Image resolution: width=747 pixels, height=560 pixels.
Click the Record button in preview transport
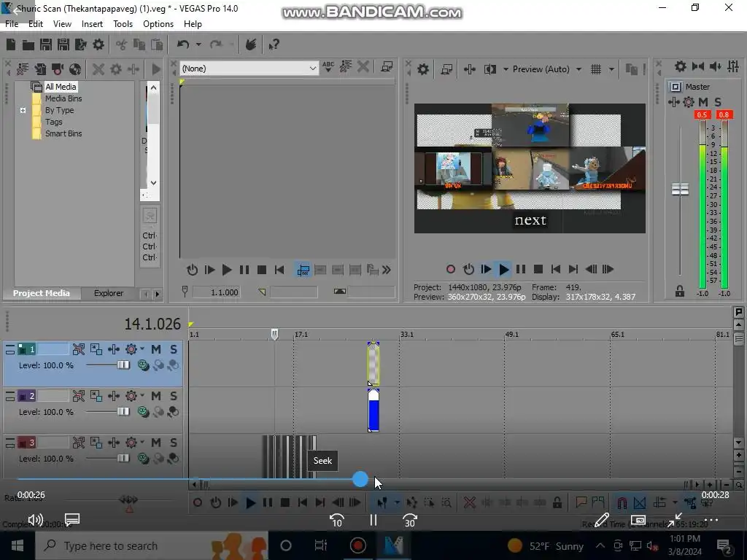451,270
